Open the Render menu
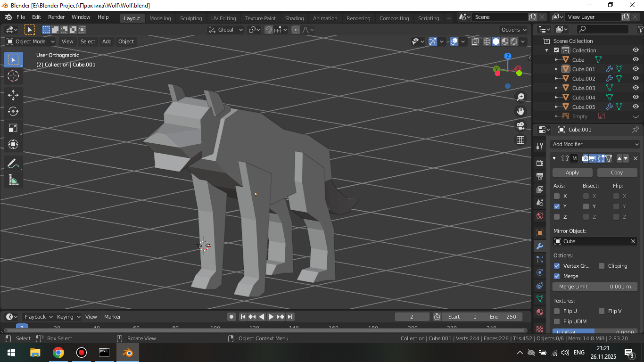The image size is (644, 362). click(x=57, y=17)
